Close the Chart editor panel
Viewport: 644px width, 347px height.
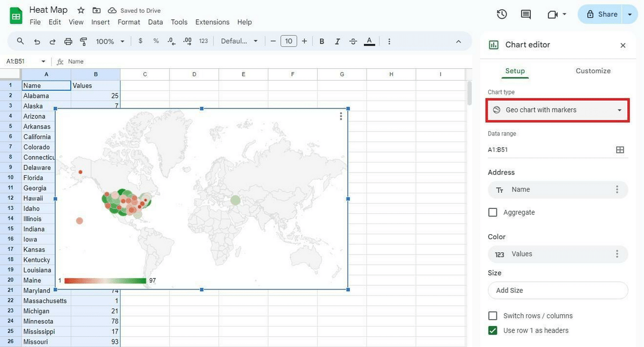[623, 45]
